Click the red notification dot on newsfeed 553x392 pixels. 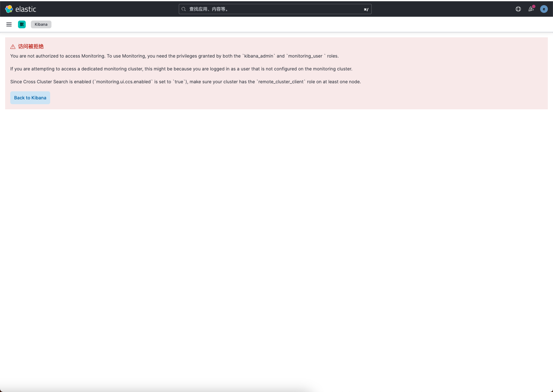tap(534, 6)
